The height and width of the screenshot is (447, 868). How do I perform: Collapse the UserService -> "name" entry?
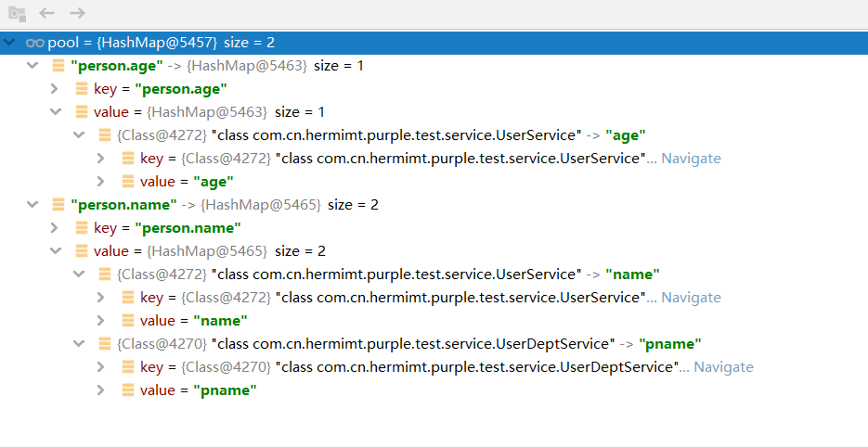79,274
